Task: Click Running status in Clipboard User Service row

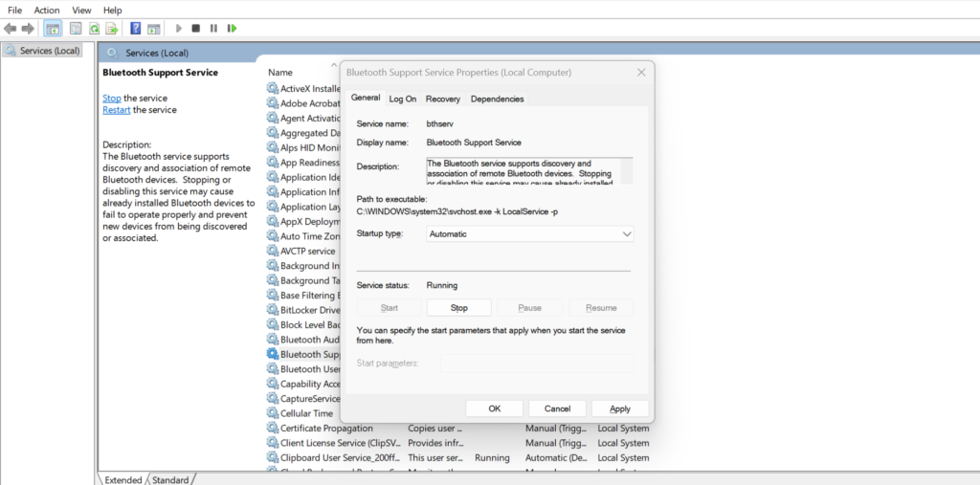Action: pos(492,457)
